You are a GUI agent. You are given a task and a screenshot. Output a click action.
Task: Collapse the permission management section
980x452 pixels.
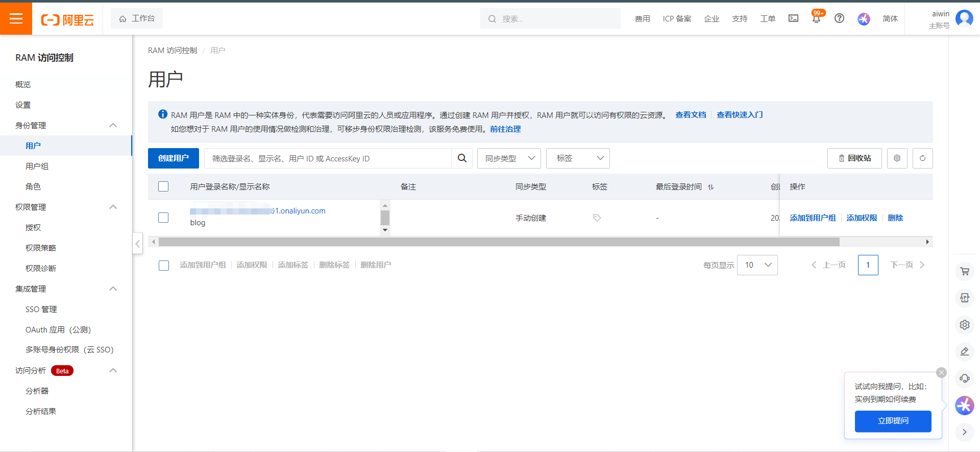coord(113,207)
